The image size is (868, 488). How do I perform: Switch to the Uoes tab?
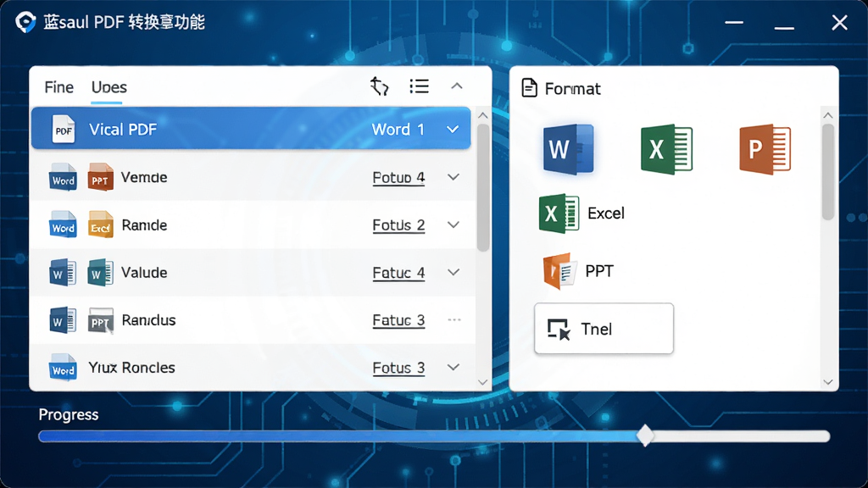pyautogui.click(x=109, y=87)
